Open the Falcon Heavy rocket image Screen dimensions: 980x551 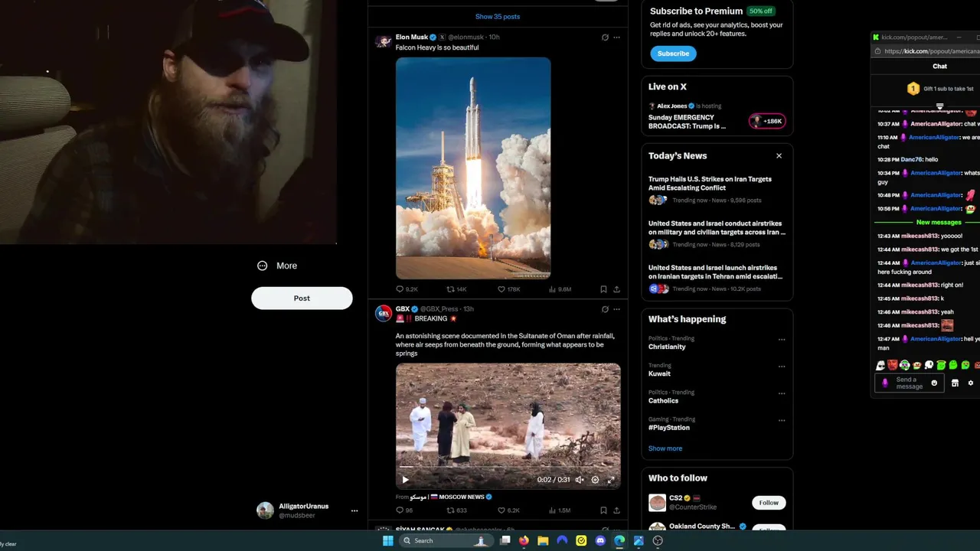[473, 168]
